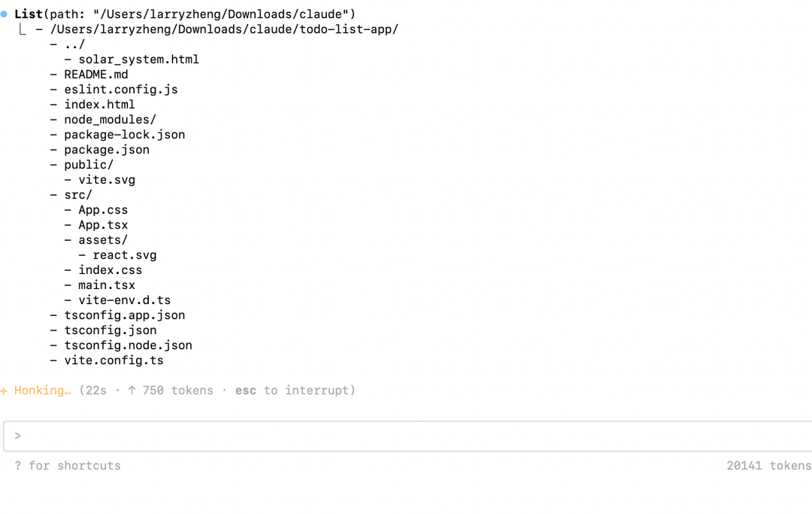Click the up arrow before 750 tokens
812x514 pixels.
[132, 391]
